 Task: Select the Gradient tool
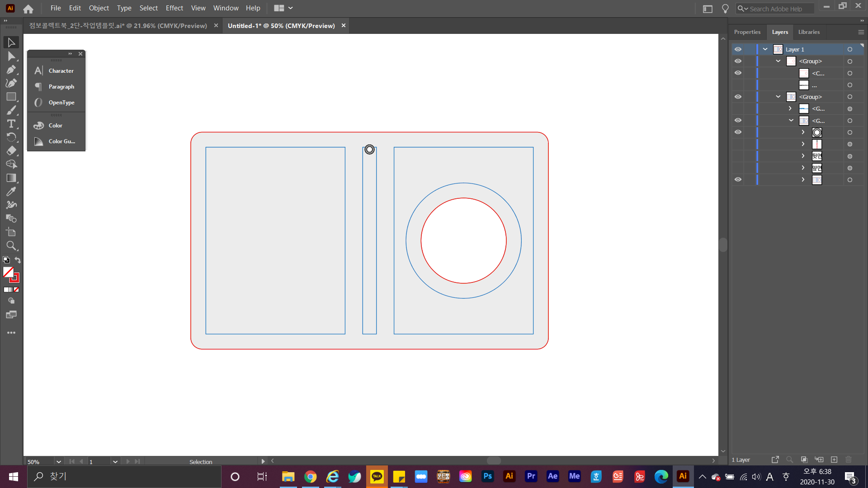11,178
